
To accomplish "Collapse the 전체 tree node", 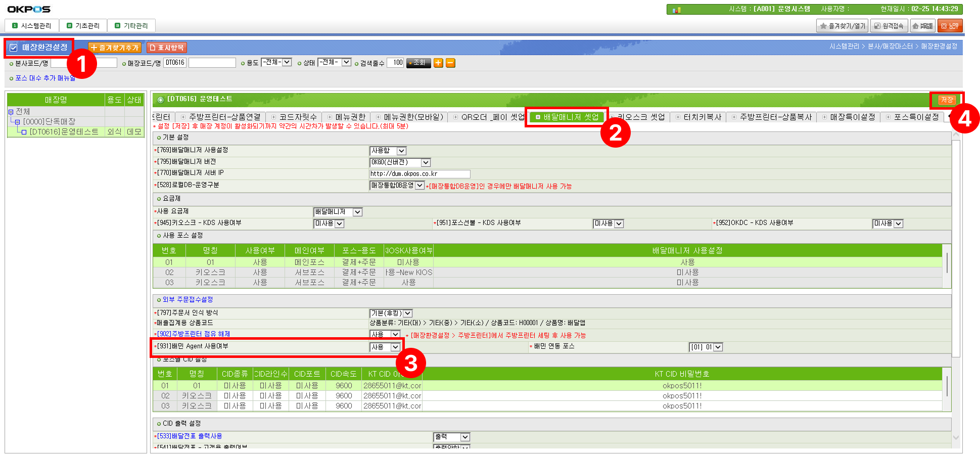I will (x=11, y=112).
